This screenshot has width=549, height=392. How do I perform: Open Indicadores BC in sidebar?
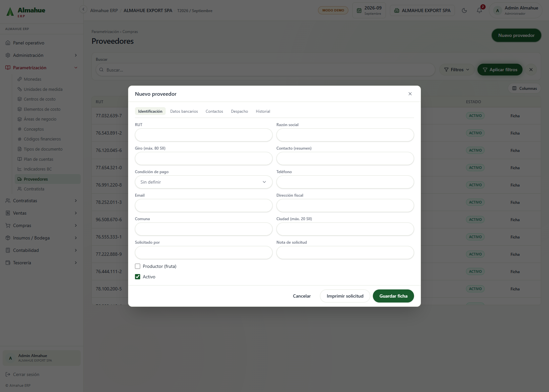[38, 169]
